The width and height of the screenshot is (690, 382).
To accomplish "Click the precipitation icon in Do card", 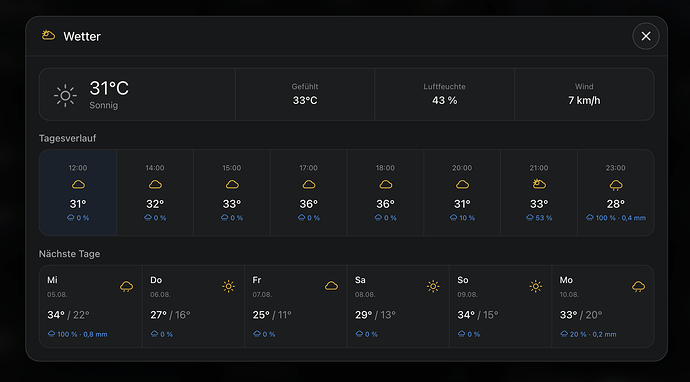I will [x=154, y=334].
